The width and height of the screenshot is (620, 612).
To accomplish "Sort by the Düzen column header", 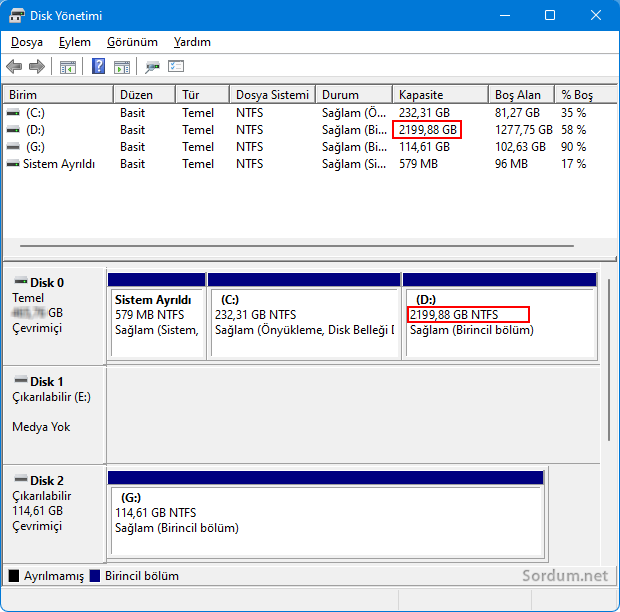I will click(x=144, y=95).
